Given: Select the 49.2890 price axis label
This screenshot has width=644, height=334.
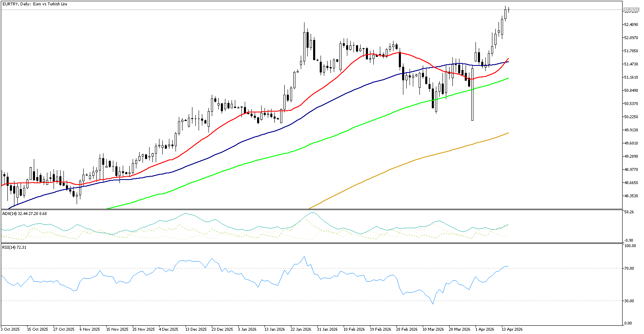Looking at the screenshot, I should click(x=631, y=156).
